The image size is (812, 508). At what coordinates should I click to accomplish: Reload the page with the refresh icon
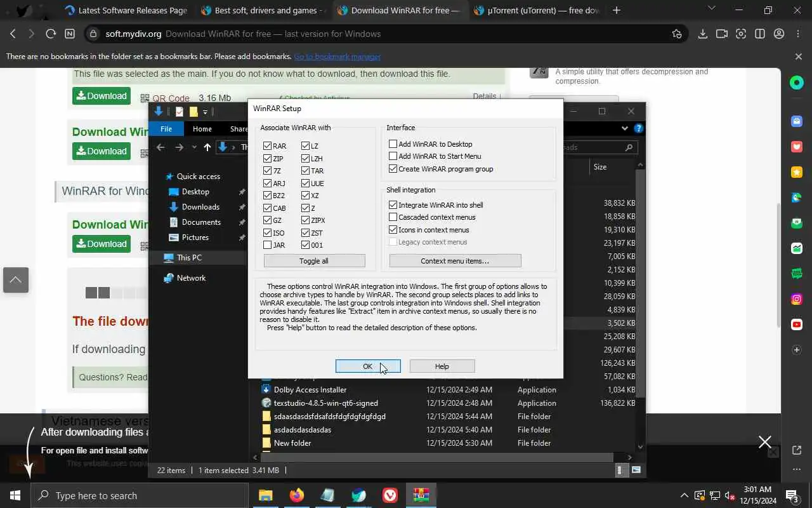click(x=51, y=34)
